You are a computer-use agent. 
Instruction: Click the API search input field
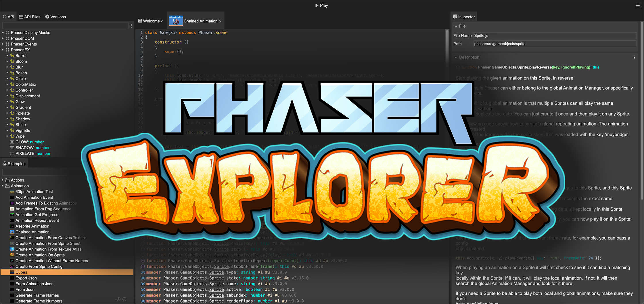coord(65,26)
